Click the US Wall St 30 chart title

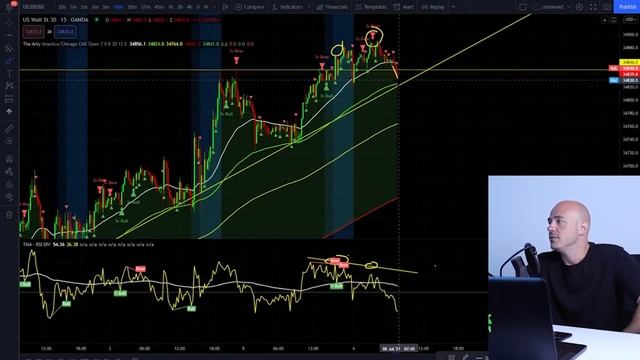click(x=55, y=20)
